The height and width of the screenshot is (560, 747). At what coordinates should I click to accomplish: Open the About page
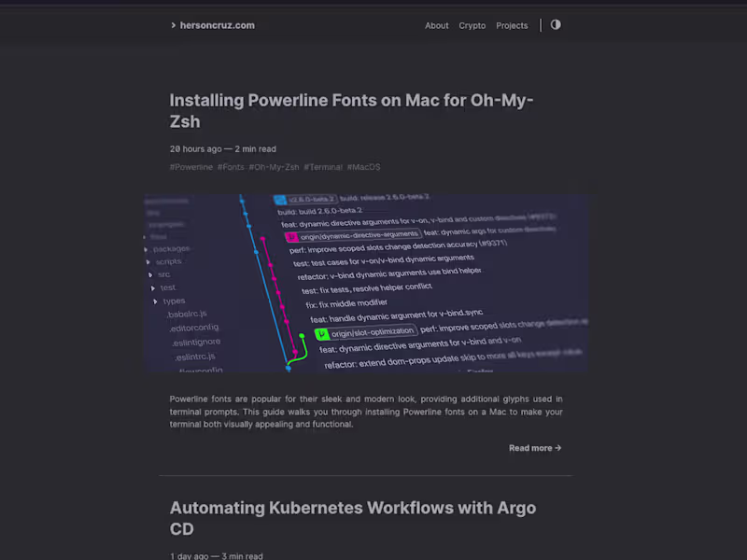point(437,26)
